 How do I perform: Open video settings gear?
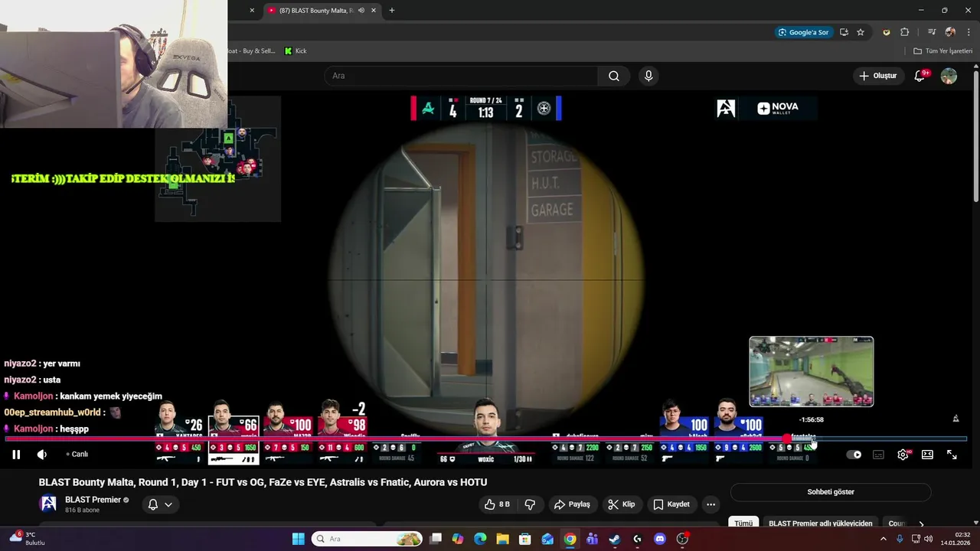pos(903,455)
